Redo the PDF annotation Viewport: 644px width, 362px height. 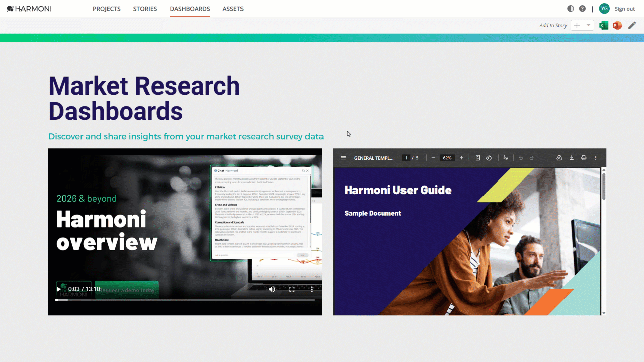(531, 158)
